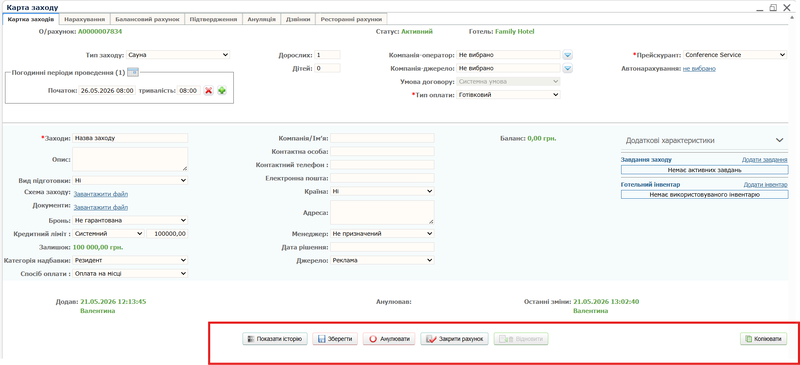The width and height of the screenshot is (800, 365).
Task: Focus the Компанія-оператор field
Action: 509,55
